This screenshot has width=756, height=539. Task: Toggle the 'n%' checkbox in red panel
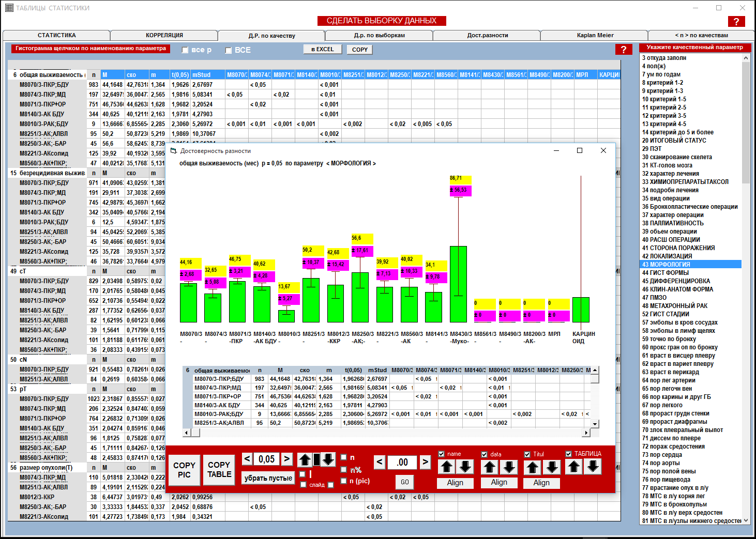(x=344, y=469)
